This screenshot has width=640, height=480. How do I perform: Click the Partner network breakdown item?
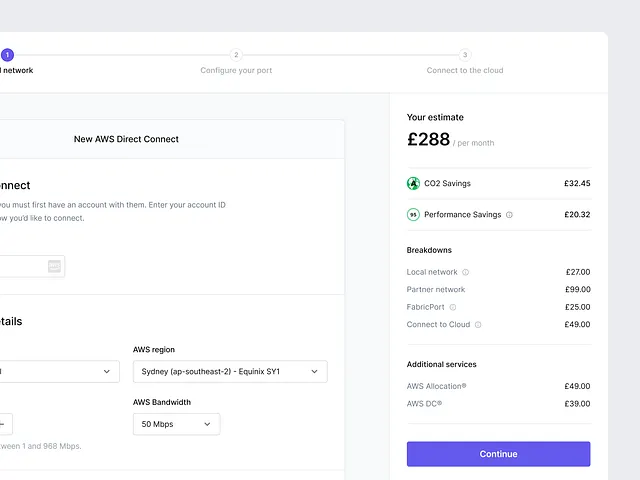436,290
